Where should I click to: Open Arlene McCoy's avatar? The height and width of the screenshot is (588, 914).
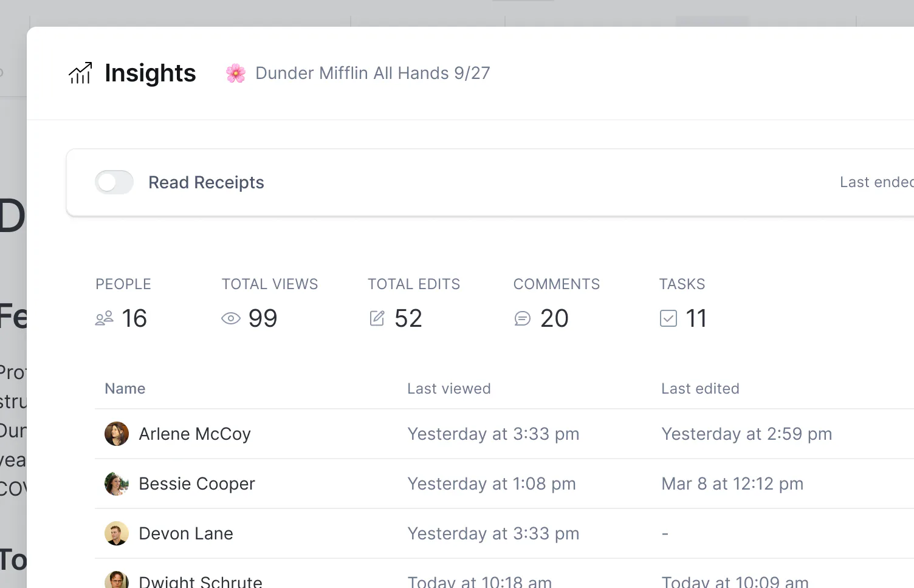pos(117,434)
